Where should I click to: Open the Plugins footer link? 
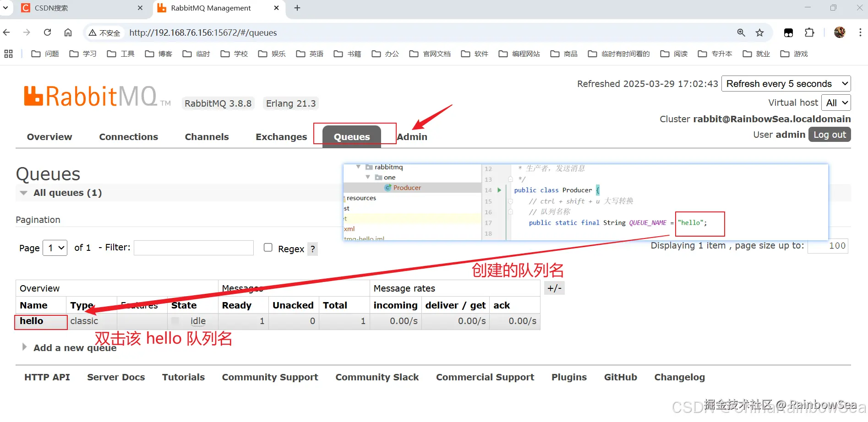(569, 377)
